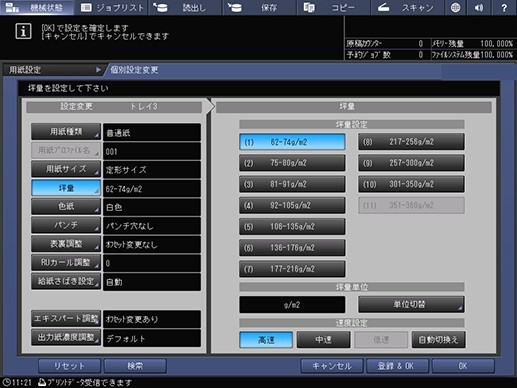Open the エキスパート調整 expert adjustment
Image resolution: width=517 pixels, height=388 pixels.
[x=66, y=318]
